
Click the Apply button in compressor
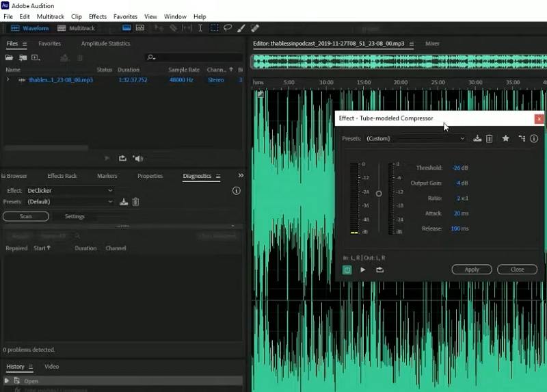point(472,270)
